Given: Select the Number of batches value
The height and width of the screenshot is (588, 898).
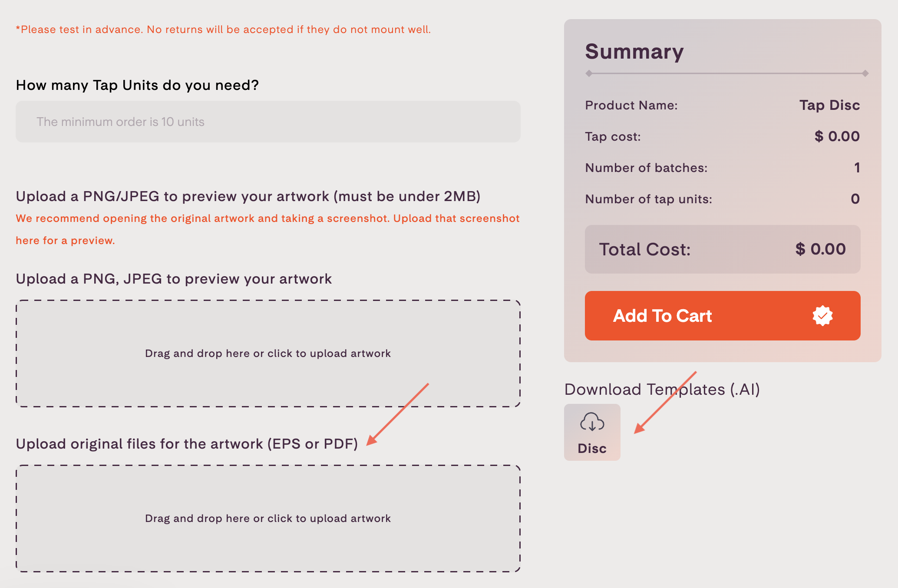Looking at the screenshot, I should click(856, 168).
